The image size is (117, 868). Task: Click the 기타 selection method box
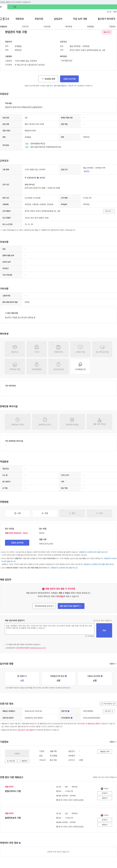[100, 513]
